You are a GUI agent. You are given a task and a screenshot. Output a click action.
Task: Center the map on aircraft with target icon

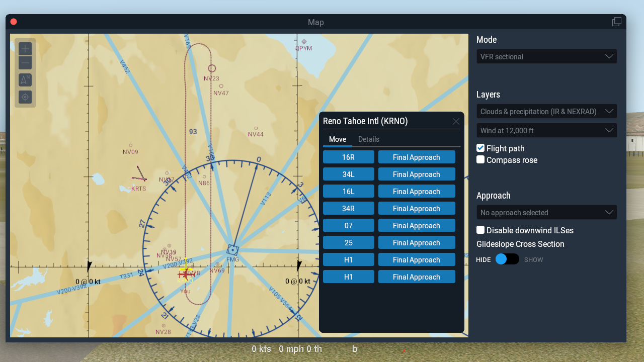point(25,97)
